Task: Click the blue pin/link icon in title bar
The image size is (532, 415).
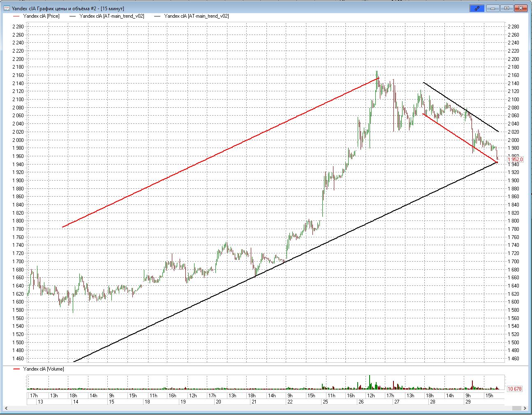Action: [477, 8]
